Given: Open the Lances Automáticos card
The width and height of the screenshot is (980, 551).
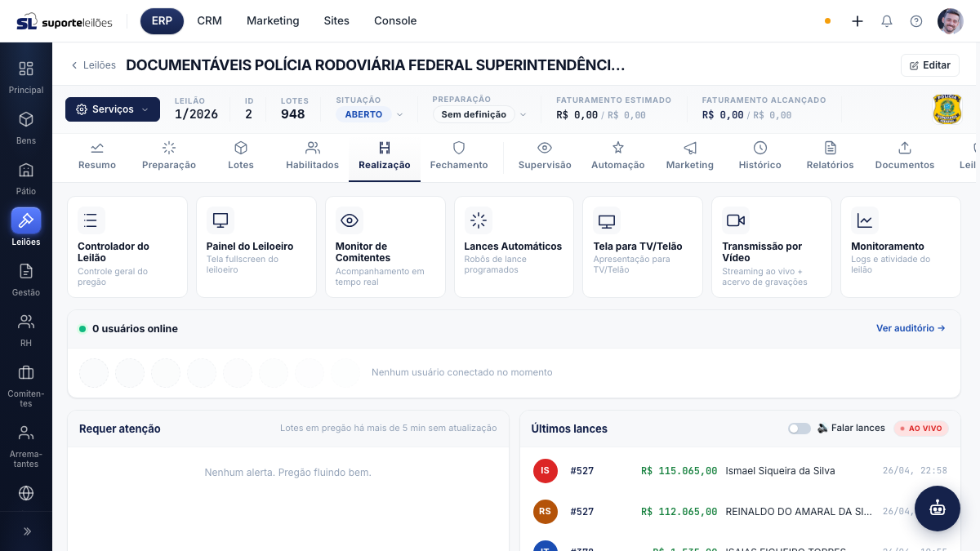Looking at the screenshot, I should tap(514, 247).
